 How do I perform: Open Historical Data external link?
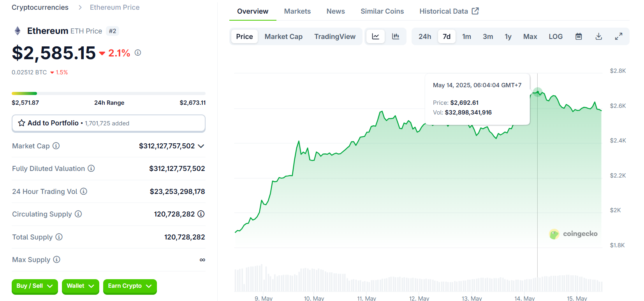click(449, 11)
